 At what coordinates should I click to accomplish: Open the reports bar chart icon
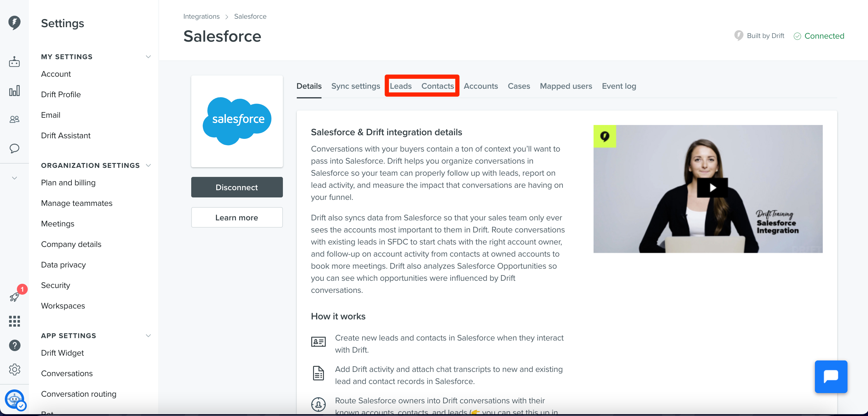click(x=14, y=91)
